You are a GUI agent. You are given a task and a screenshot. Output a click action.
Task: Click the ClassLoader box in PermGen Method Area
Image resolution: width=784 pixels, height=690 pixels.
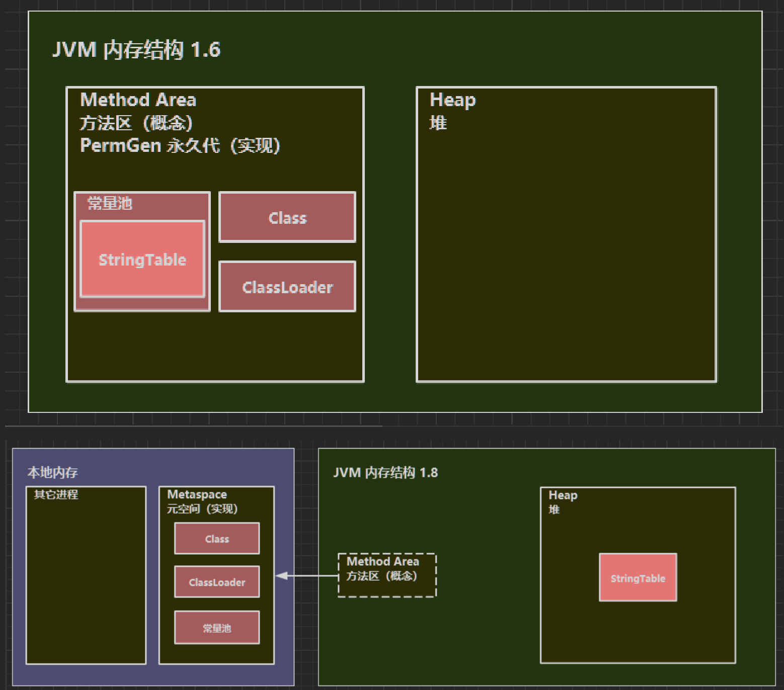[287, 287]
